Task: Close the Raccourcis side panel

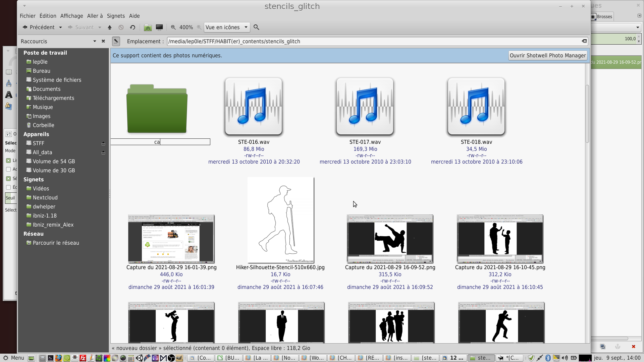Action: (103, 41)
